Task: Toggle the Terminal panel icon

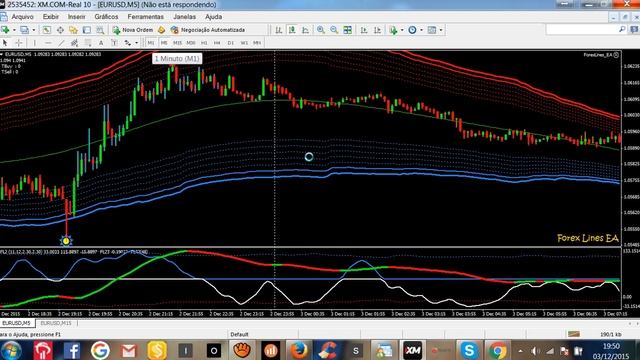Action: pos(87,30)
